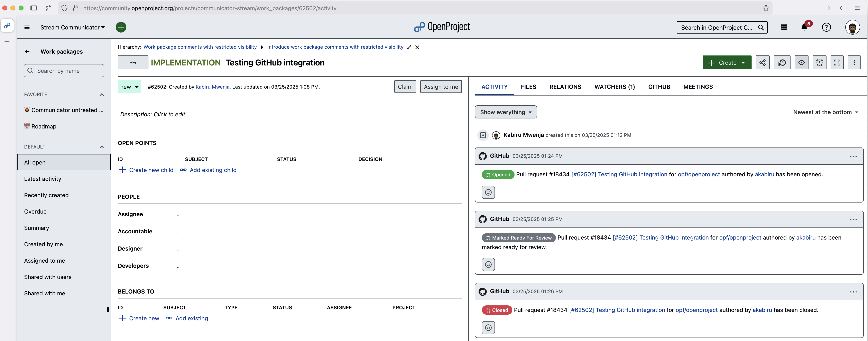Screen dimensions: 868x341
Task: Add emoji reaction to Opened pull request comment
Action: 488,192
